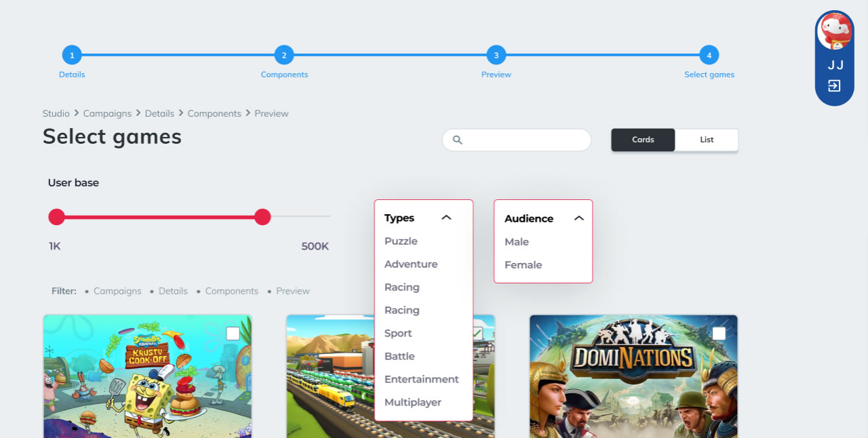The image size is (868, 438).
Task: Click the 500K user base value
Action: pos(315,246)
